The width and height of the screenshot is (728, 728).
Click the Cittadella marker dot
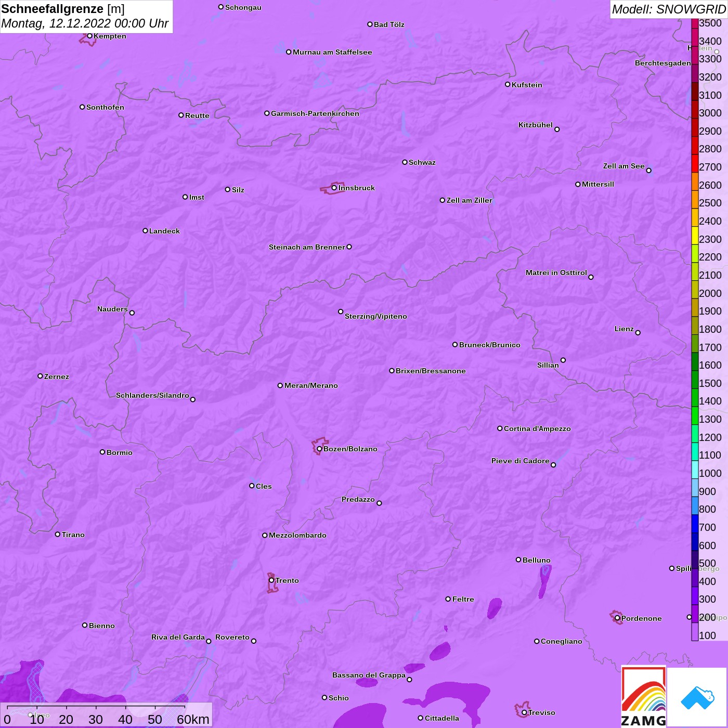pos(421,718)
